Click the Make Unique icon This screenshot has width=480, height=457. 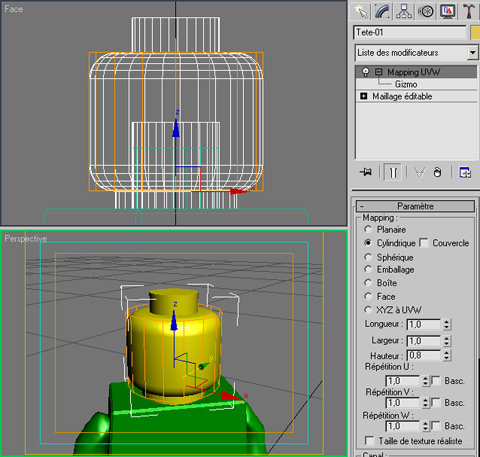[419, 172]
